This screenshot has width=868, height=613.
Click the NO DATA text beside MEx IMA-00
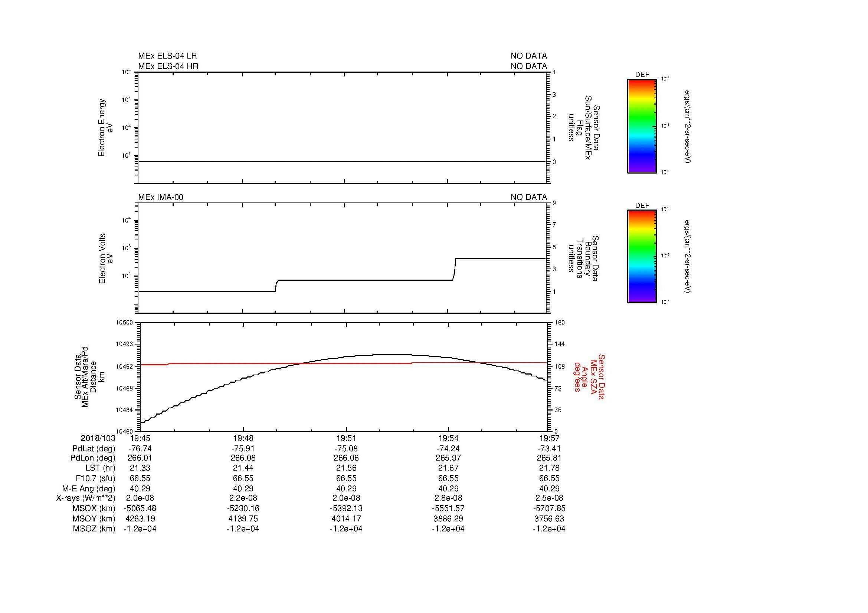pyautogui.click(x=528, y=197)
